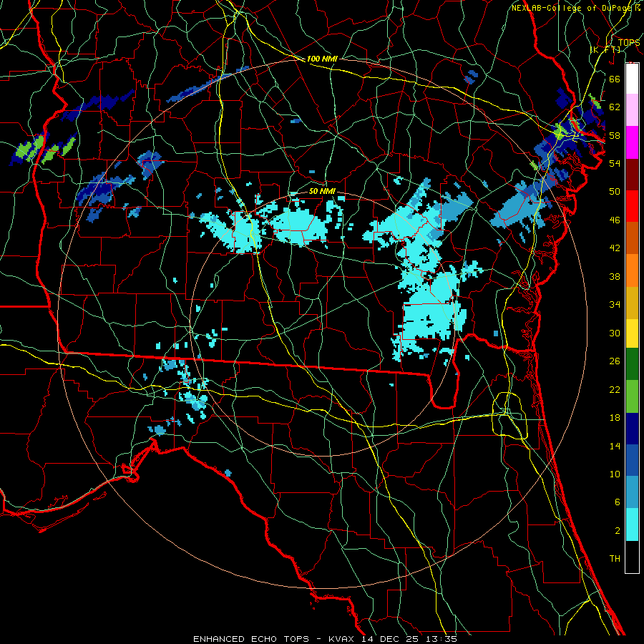Click the 10 legend value
The height and width of the screenshot is (644, 644).
615,474
